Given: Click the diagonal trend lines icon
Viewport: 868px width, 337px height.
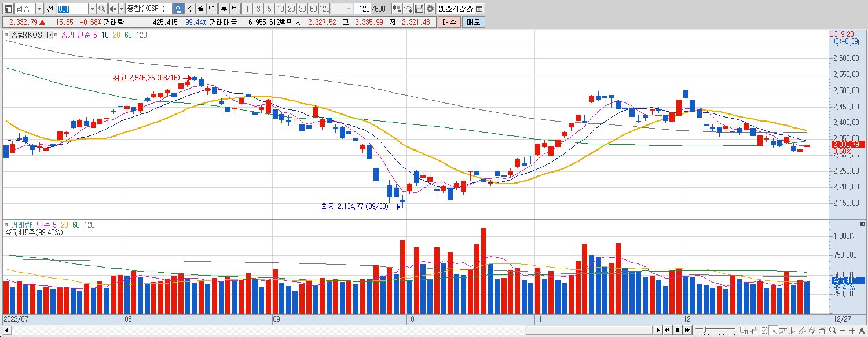Looking at the screenshot, I should 803,330.
